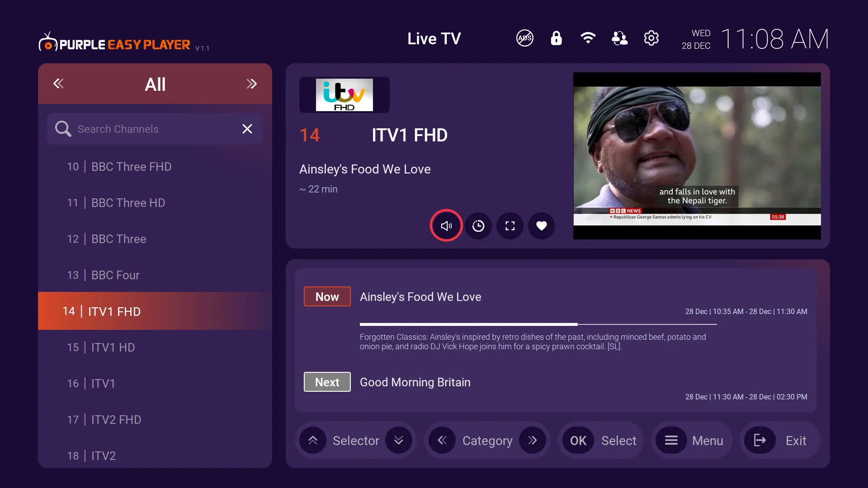Click the Now program badge
The height and width of the screenshot is (488, 868).
327,296
